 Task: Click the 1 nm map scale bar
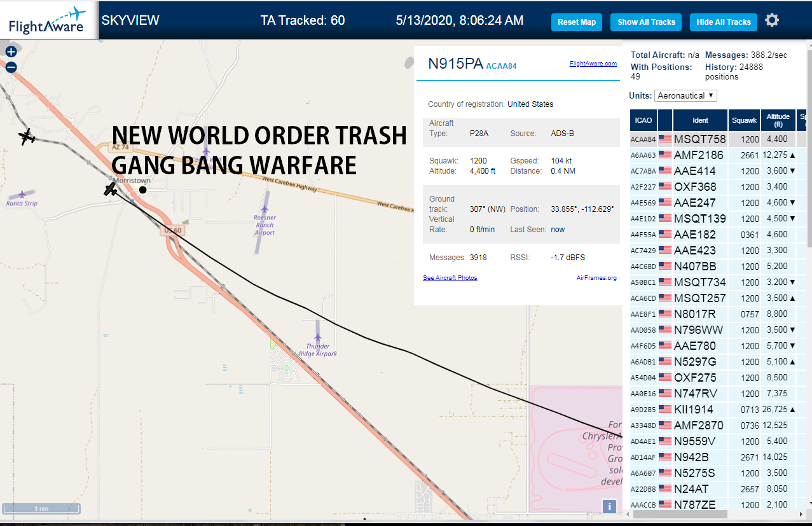coord(41,509)
